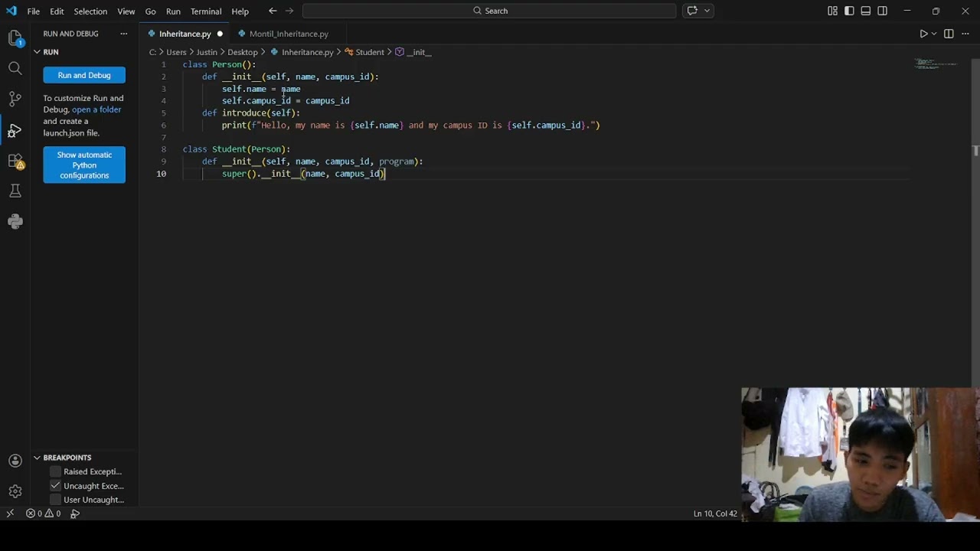Open __init__ method breadcrumb dropdown
The height and width of the screenshot is (551, 980).
tap(413, 52)
